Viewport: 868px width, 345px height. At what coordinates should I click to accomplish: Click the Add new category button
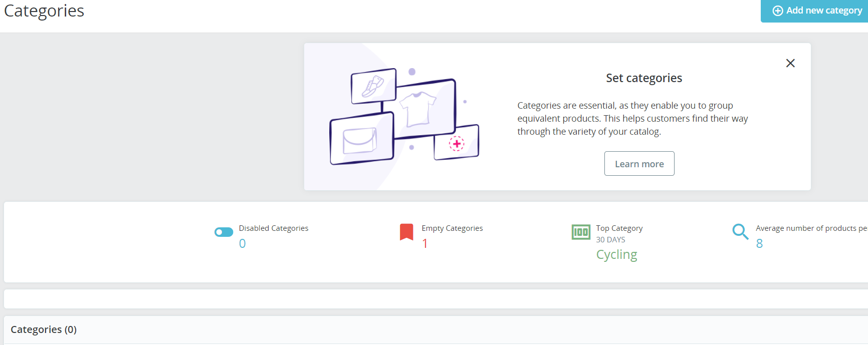[x=818, y=11]
